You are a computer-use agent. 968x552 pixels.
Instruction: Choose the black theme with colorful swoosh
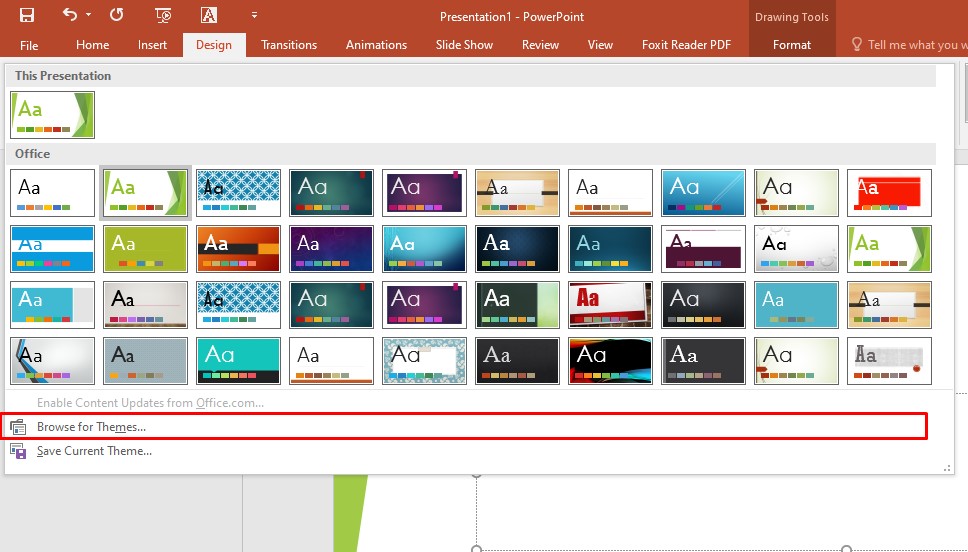611,361
